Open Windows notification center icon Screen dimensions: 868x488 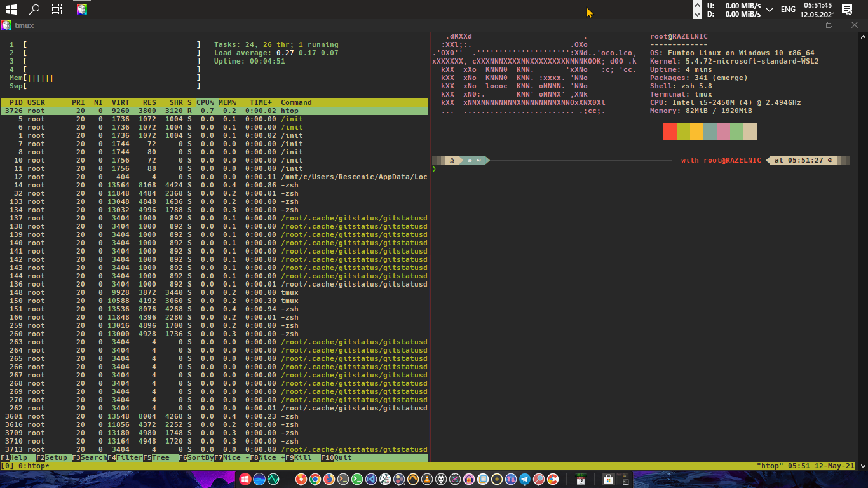pyautogui.click(x=847, y=10)
